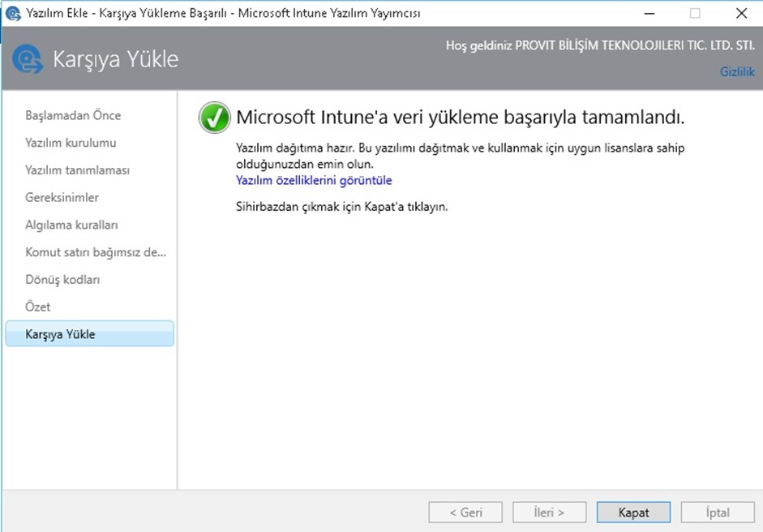Select the Komut satırı bağımsız de... step

[96, 252]
